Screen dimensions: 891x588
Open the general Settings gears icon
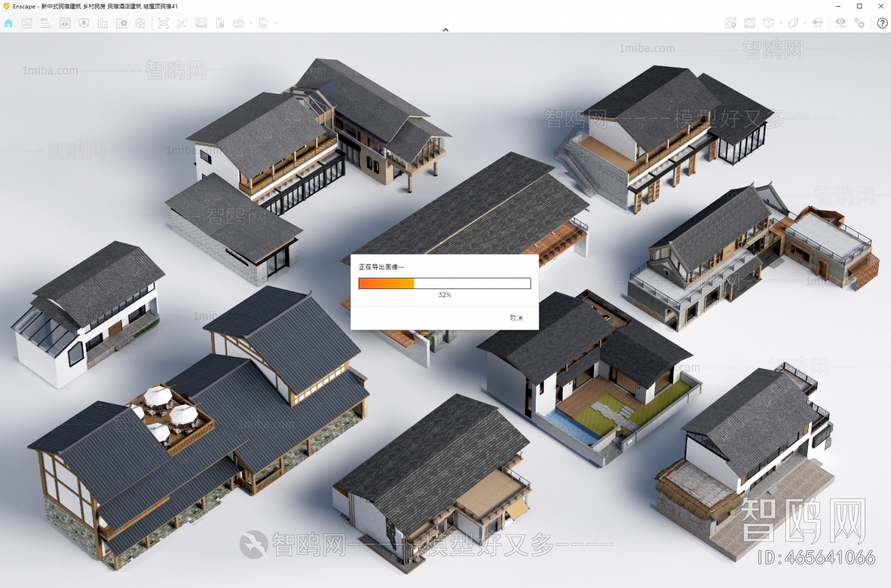point(859,23)
